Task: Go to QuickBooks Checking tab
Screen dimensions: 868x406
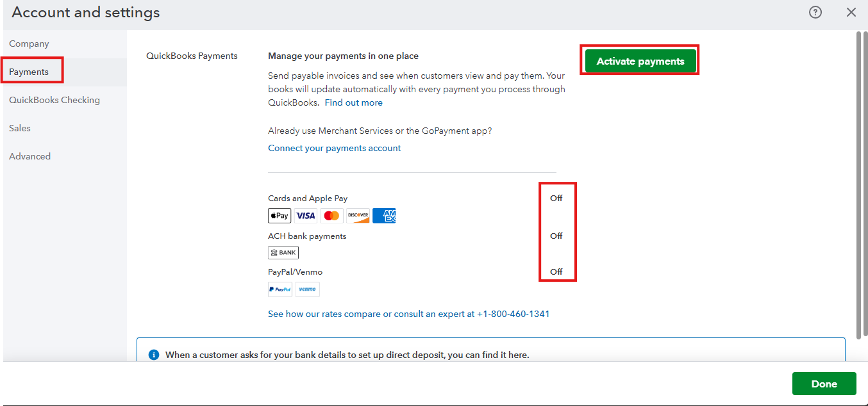Action: click(54, 100)
